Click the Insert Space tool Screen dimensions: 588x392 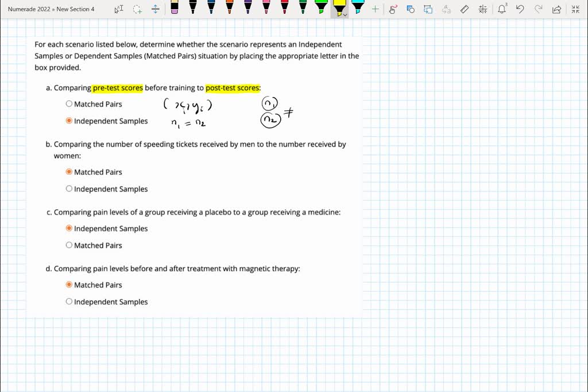pyautogui.click(x=156, y=9)
